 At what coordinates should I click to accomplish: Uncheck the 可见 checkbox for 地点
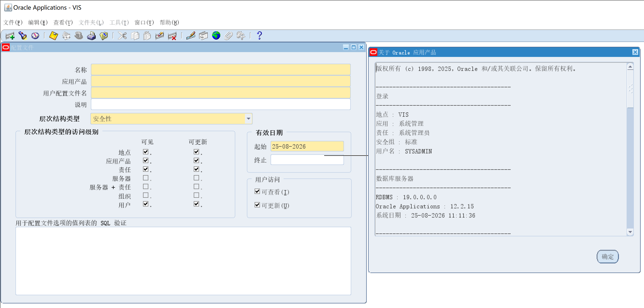[x=146, y=151]
